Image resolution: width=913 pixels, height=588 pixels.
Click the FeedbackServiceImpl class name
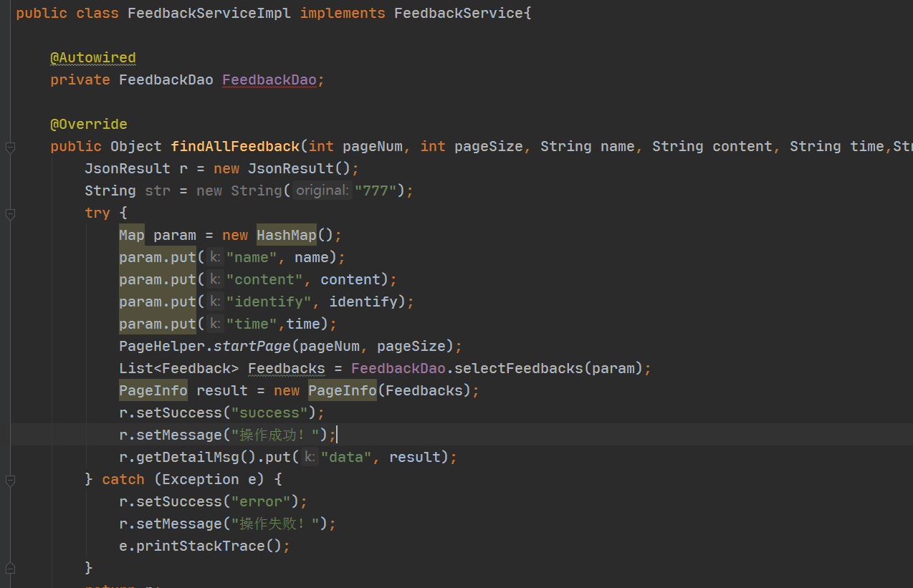(x=209, y=13)
